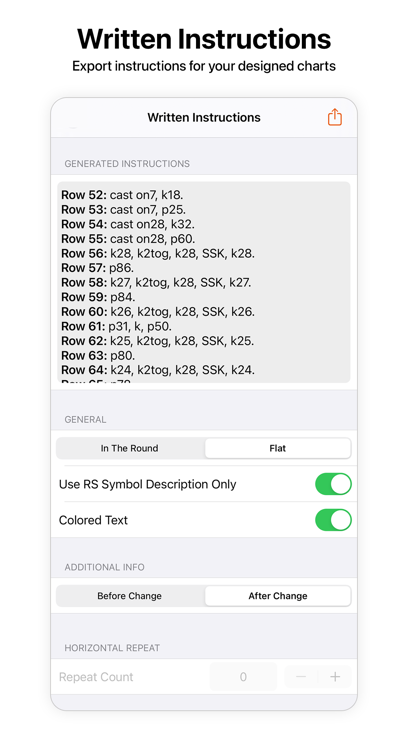The width and height of the screenshot is (414, 736).
Task: Click the Repeat Count number field
Action: tap(243, 677)
